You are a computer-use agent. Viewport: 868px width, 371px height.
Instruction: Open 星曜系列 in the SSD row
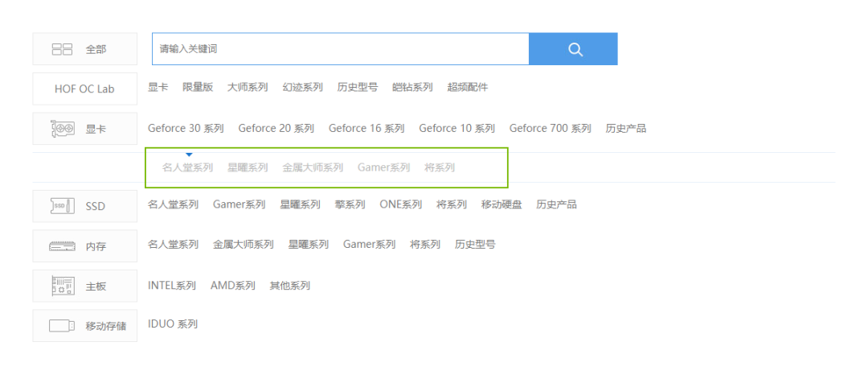[x=300, y=204]
